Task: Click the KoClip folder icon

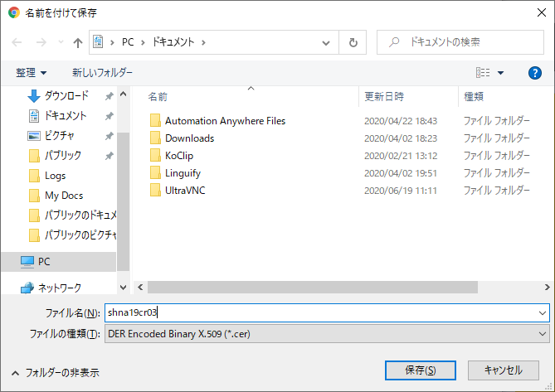Action: (155, 155)
